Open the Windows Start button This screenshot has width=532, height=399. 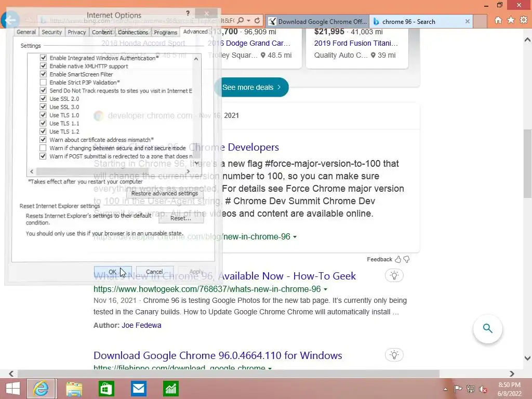pos(13,389)
